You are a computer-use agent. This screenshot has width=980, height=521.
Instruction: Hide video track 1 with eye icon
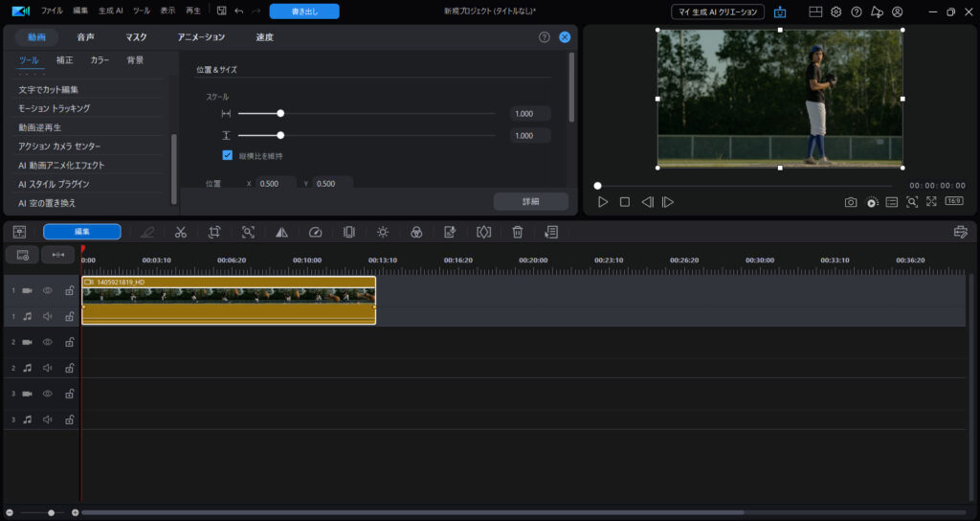point(47,290)
